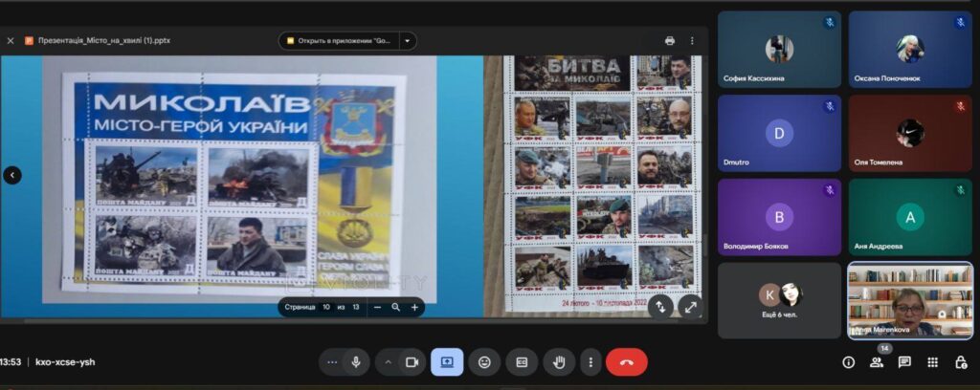Click the total pages number 13

[x=356, y=307]
